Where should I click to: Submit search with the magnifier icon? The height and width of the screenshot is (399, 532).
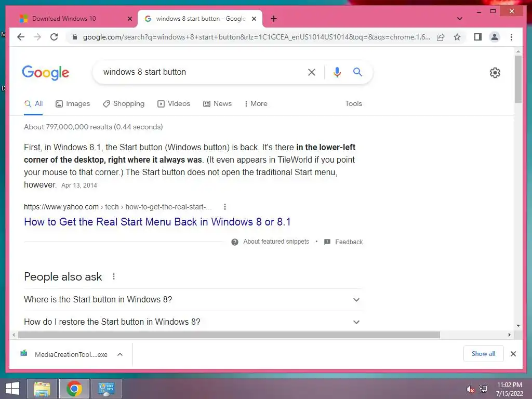click(x=357, y=72)
